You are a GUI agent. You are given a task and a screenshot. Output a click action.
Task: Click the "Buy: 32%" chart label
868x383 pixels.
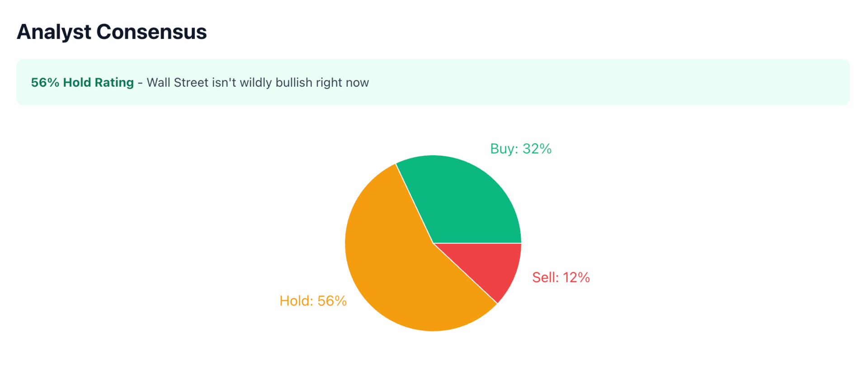521,149
